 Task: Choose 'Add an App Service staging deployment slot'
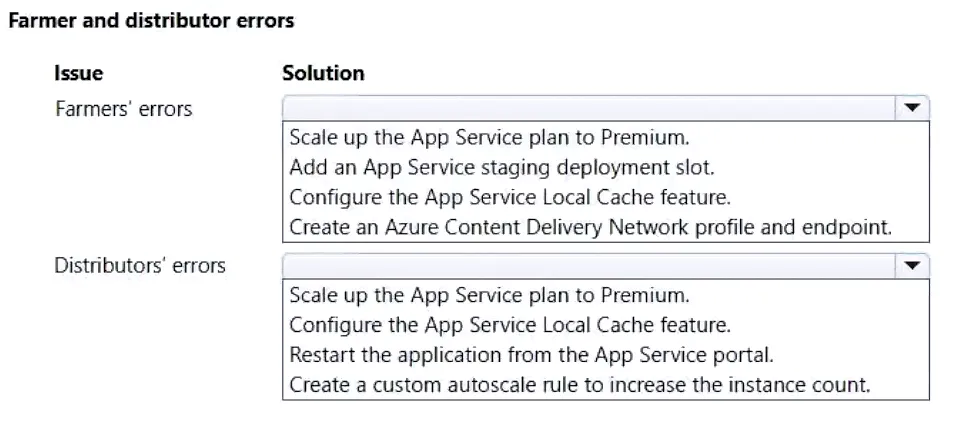(502, 167)
